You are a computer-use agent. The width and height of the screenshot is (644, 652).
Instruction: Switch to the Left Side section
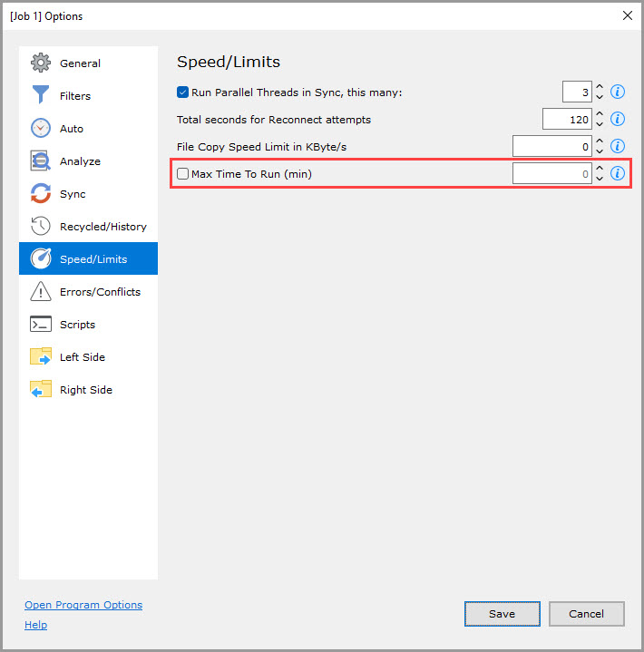tap(82, 357)
